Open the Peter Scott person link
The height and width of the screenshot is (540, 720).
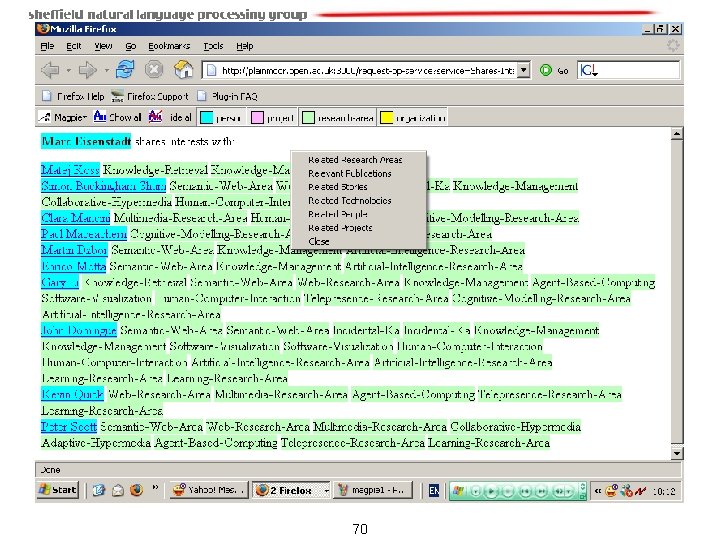pyautogui.click(x=69, y=427)
